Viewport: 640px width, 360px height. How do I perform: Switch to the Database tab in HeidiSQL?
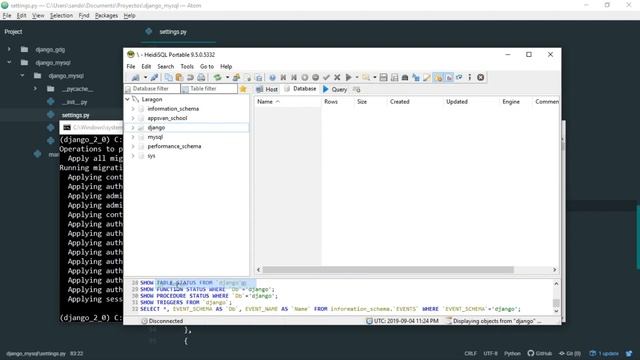pyautogui.click(x=300, y=89)
